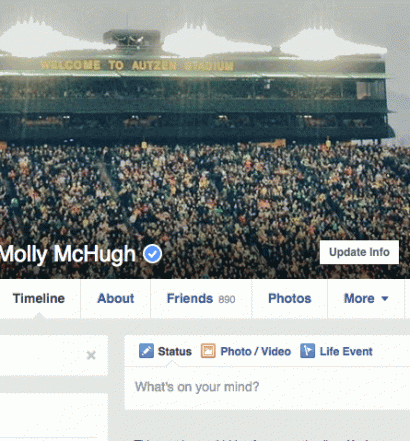Dismiss the left sidebar card with X
410x441 pixels.
tap(91, 355)
